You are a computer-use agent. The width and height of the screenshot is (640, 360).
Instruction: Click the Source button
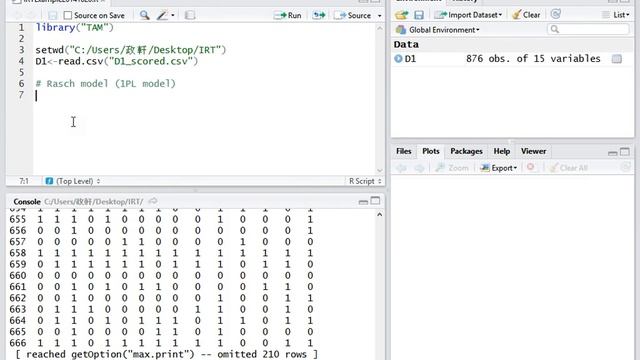pyautogui.click(x=352, y=15)
